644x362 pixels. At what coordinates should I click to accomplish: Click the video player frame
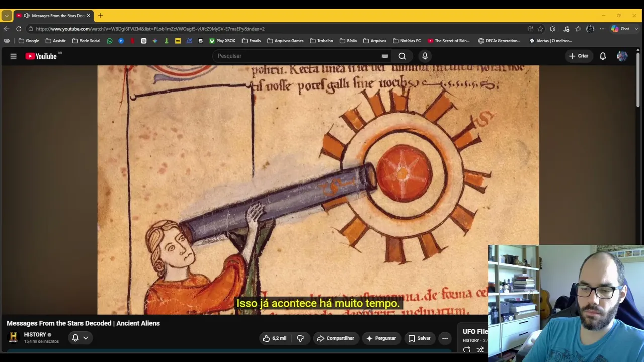(x=318, y=190)
